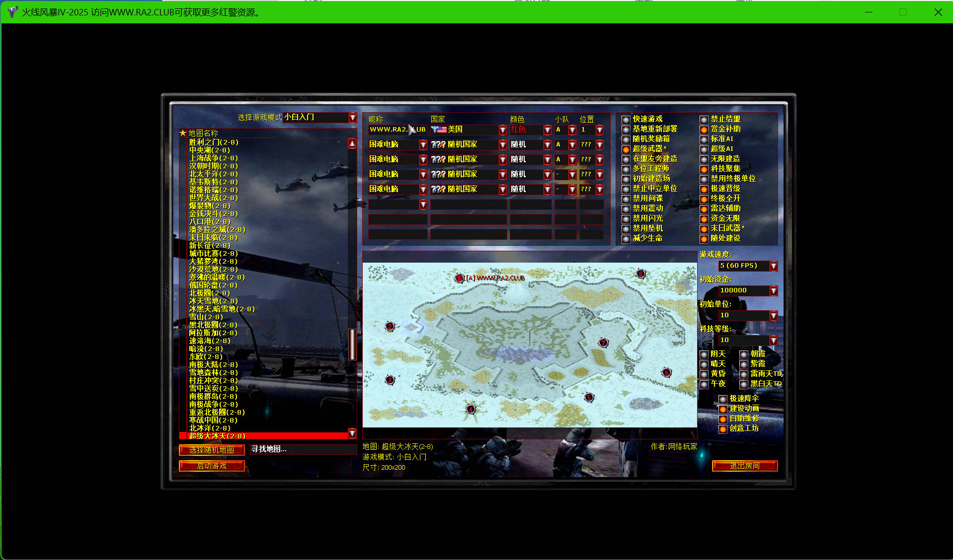Enable the 多位工程师 checkbox
Image resolution: width=953 pixels, height=560 pixels.
click(x=626, y=169)
